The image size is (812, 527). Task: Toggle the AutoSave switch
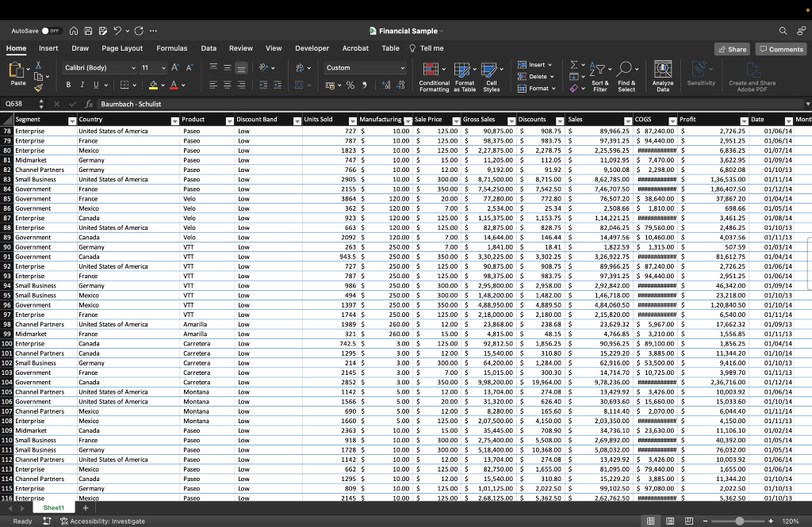click(52, 31)
